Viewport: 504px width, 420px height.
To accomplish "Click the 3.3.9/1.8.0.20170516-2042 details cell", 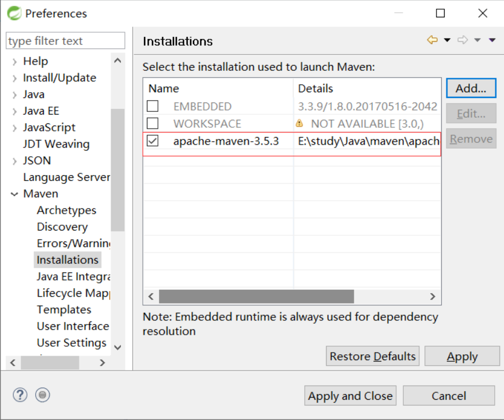I will point(367,107).
